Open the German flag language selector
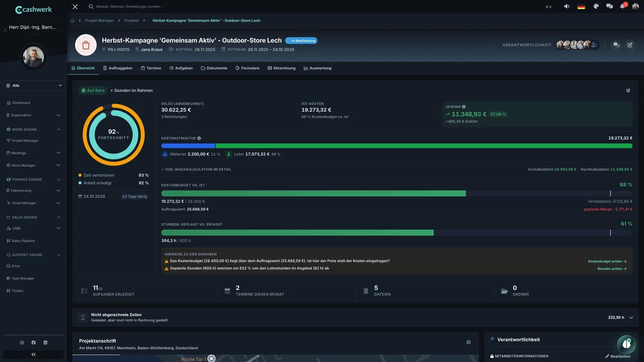The height and width of the screenshot is (362, 644). [581, 6]
